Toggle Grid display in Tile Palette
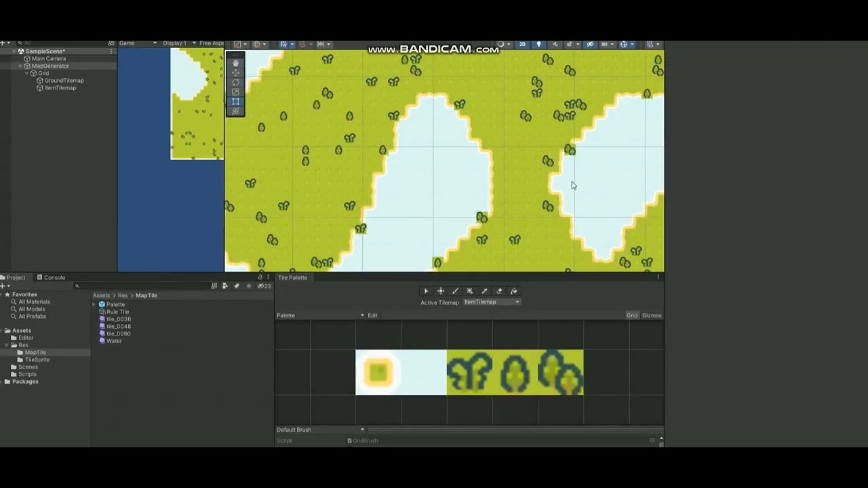 pyautogui.click(x=632, y=315)
